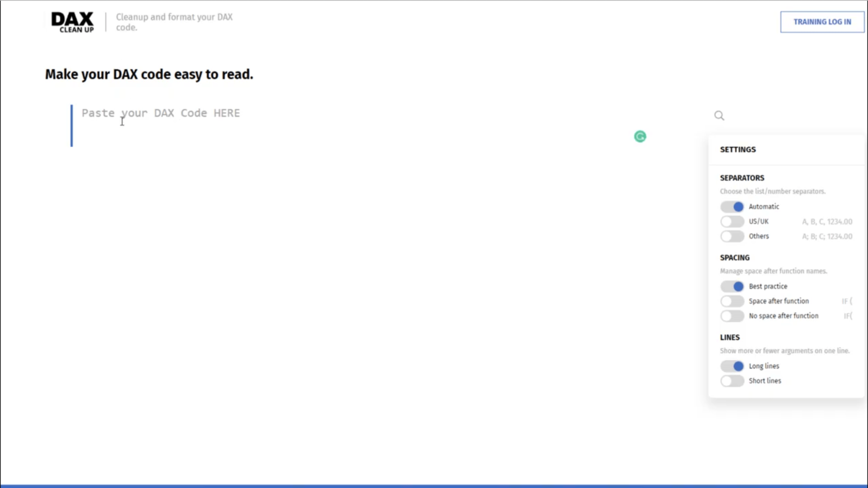Click the magnifier search icon
The height and width of the screenshot is (488, 868).
(719, 116)
